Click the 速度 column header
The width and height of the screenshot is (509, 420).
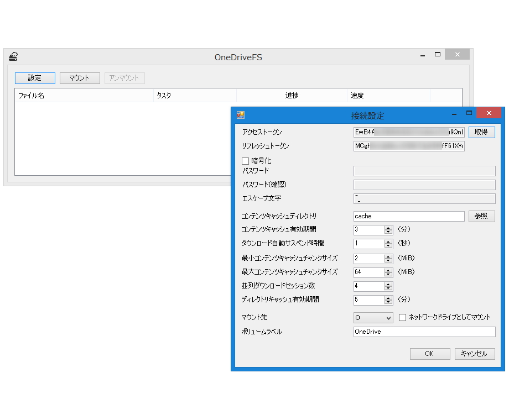388,96
